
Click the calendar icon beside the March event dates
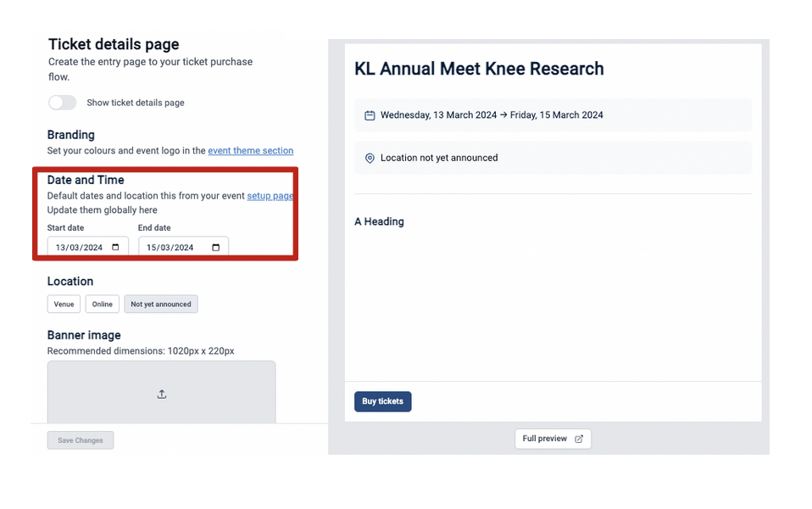click(x=368, y=115)
